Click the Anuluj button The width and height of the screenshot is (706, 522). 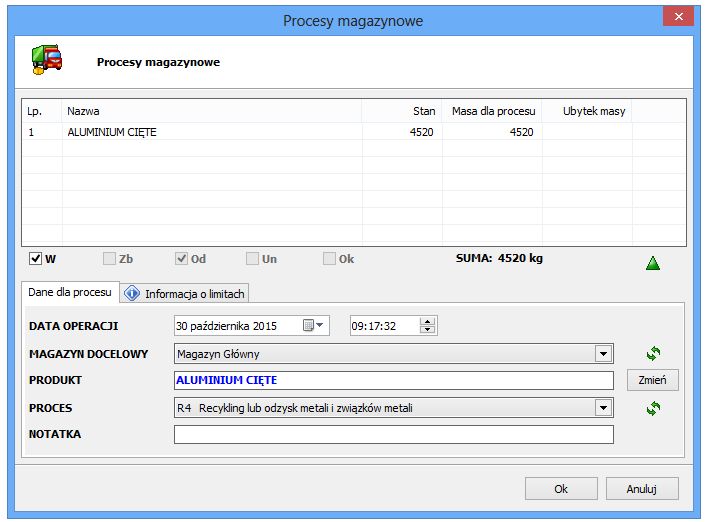[x=642, y=488]
